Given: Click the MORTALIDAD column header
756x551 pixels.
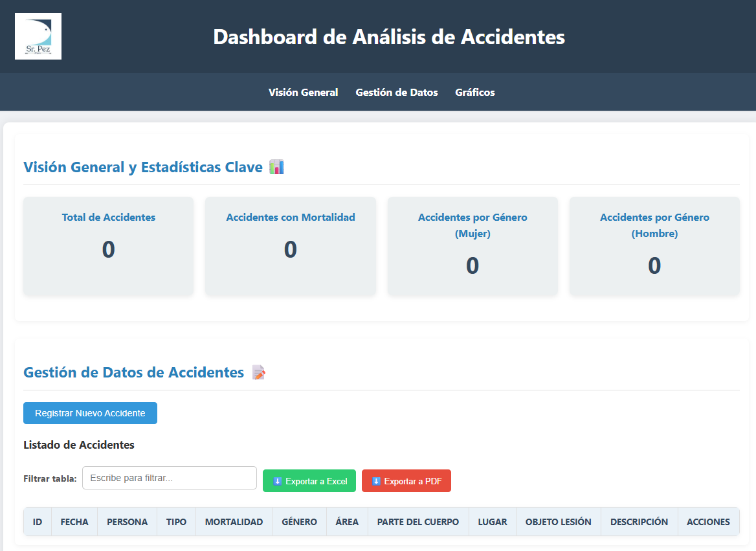Looking at the screenshot, I should pos(234,522).
